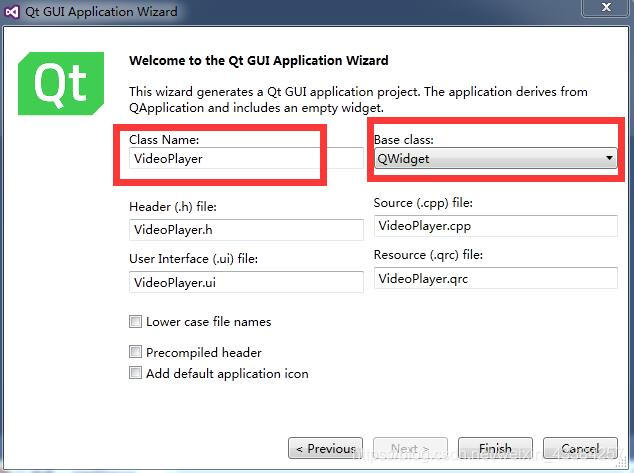Image resolution: width=634 pixels, height=473 pixels.
Task: Enable Lower case file names checkbox
Action: (135, 322)
